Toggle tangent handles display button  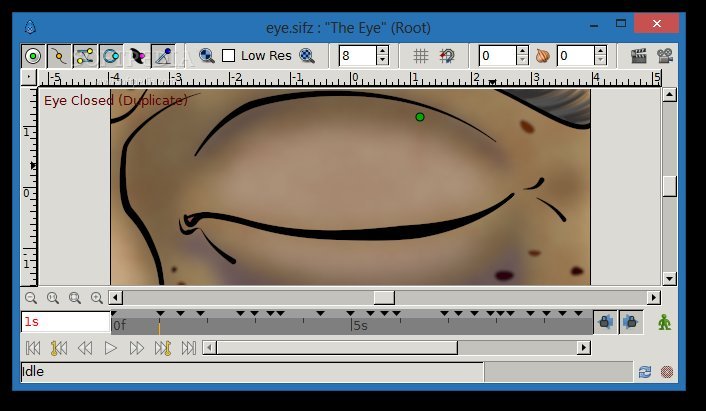click(x=85, y=56)
